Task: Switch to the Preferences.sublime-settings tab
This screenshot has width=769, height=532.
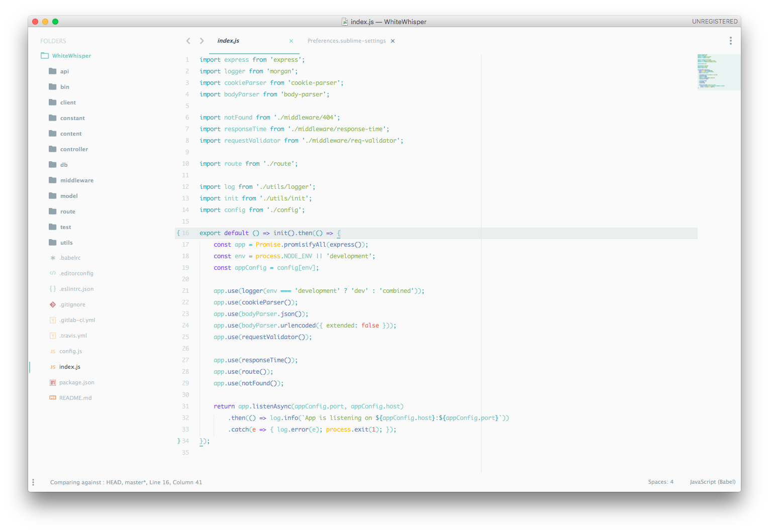Action: 346,41
